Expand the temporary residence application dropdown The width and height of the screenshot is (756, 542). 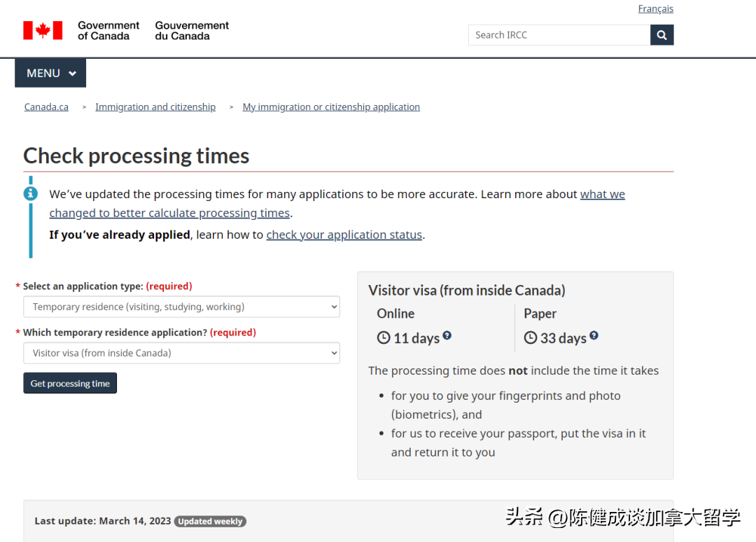181,353
